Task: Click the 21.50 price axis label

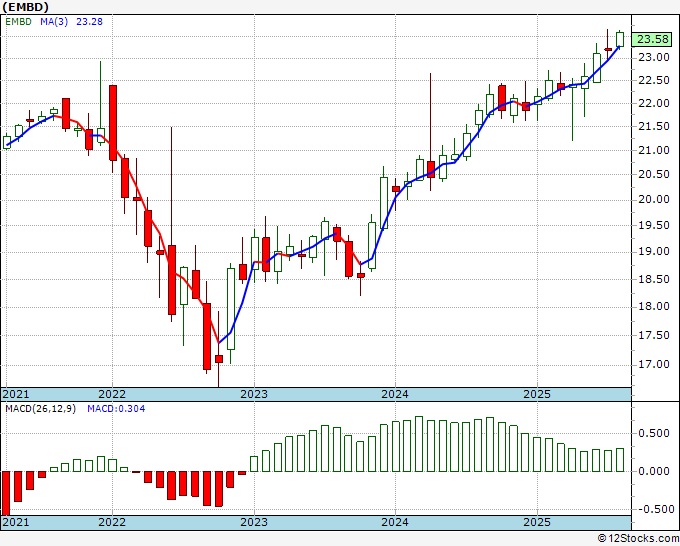Action: coord(654,127)
